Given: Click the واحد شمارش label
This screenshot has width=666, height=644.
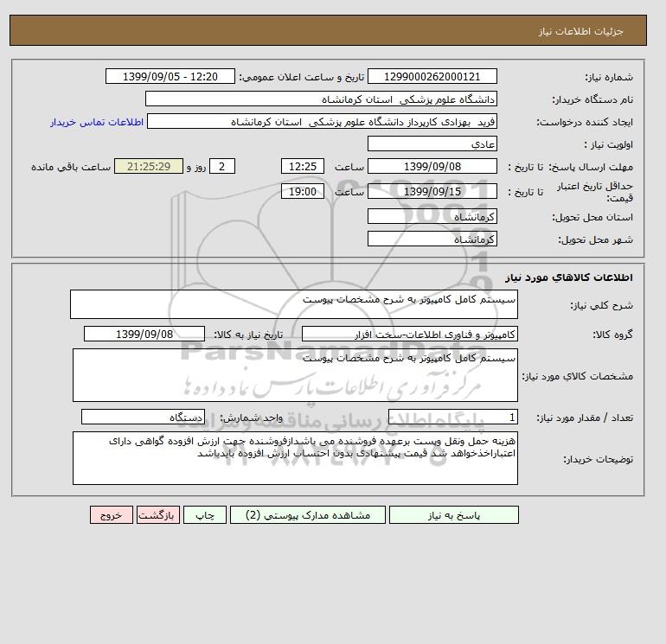Looking at the screenshot, I should coord(251,418).
